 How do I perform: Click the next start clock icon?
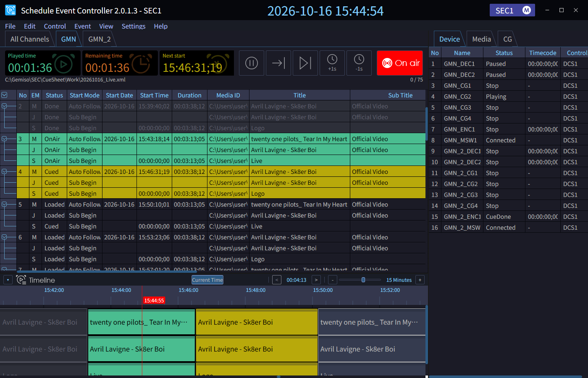218,64
